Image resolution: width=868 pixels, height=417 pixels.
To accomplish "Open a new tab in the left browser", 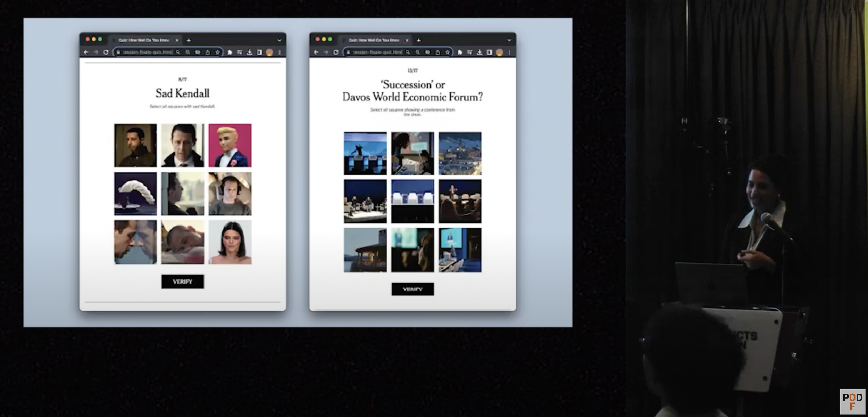I will point(189,40).
